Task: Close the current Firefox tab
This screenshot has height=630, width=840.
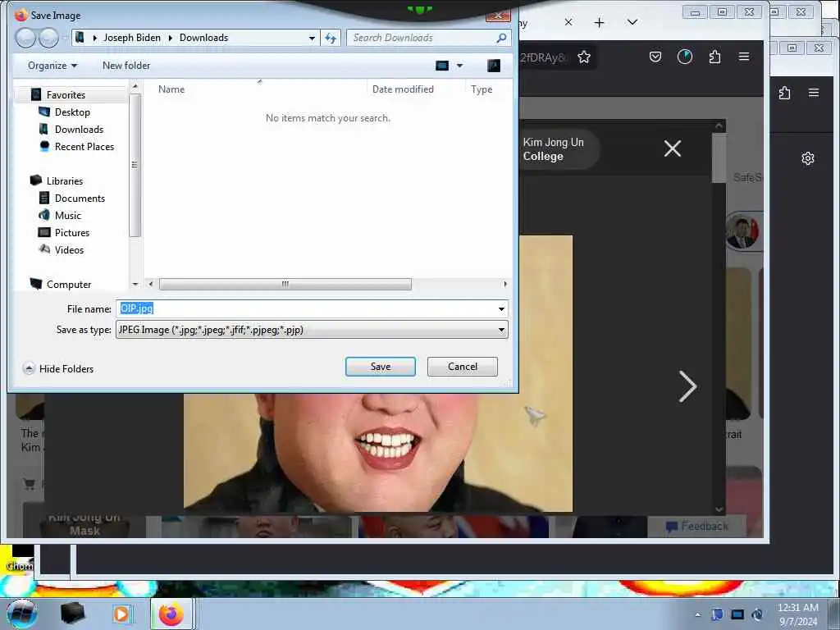Action: (568, 22)
